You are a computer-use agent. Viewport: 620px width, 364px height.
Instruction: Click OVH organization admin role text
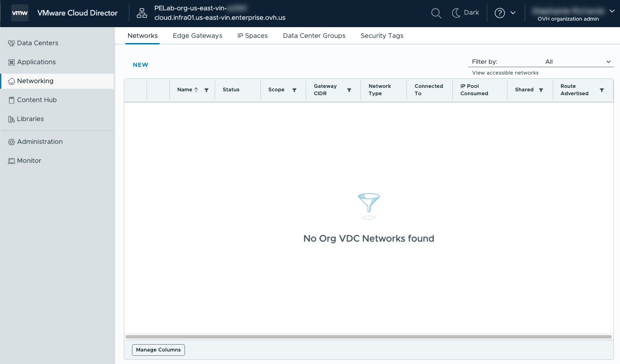[x=568, y=19]
